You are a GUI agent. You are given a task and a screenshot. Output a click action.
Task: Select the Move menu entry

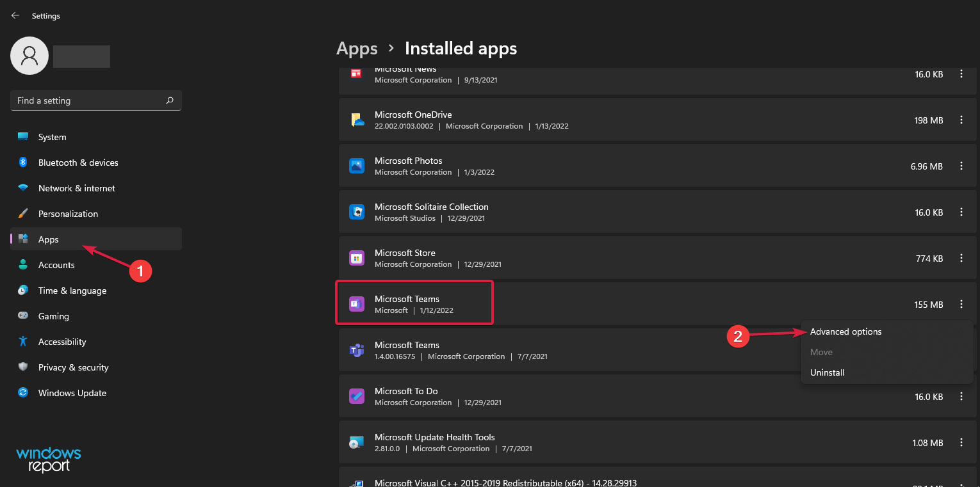[887, 352]
